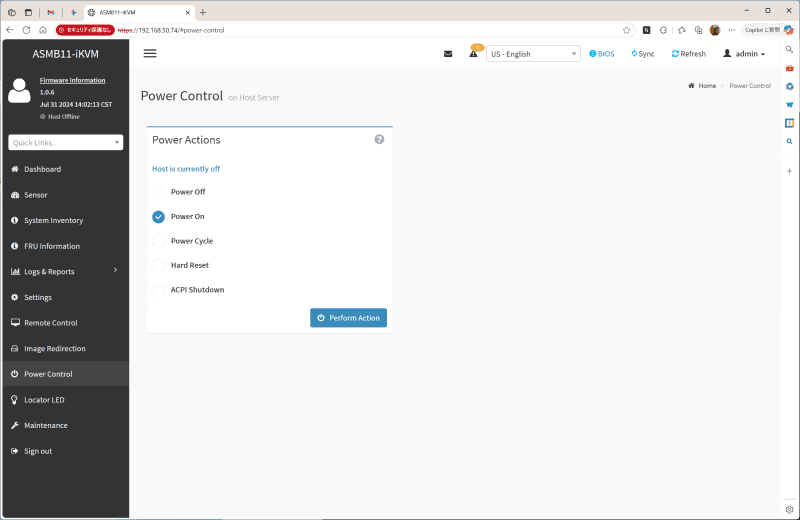Click the Host is currently off status text
800x520 pixels.
click(186, 169)
